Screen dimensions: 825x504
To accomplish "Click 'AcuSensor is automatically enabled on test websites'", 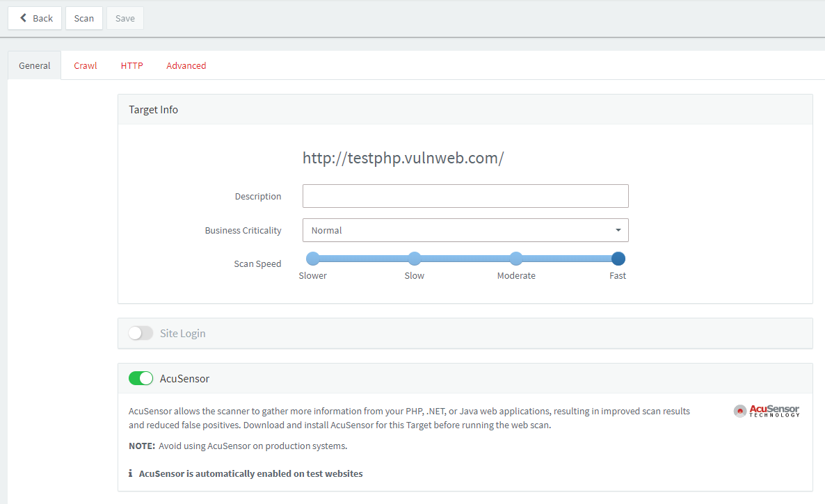I will coord(251,474).
